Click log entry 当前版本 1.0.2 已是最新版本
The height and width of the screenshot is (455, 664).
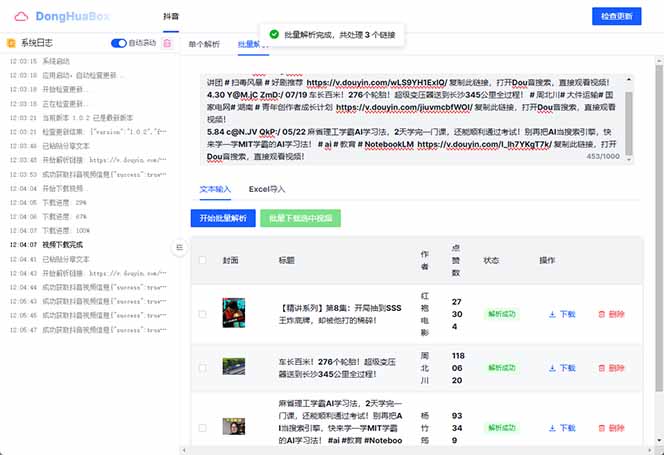coord(71,118)
